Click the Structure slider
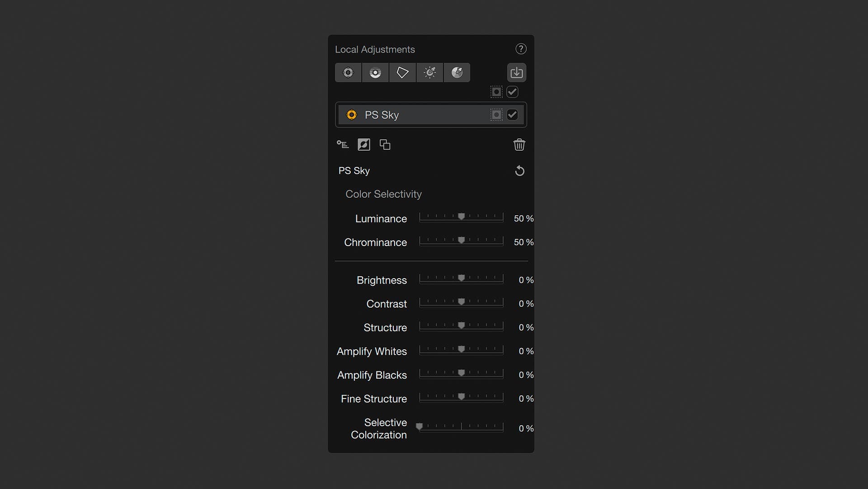 [x=461, y=327]
